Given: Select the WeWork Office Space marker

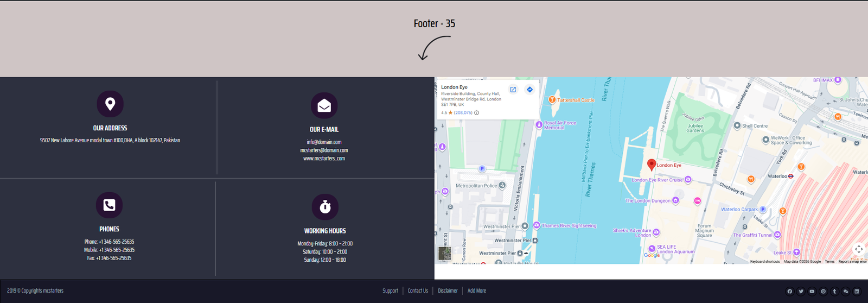Looking at the screenshot, I should pyautogui.click(x=765, y=140).
